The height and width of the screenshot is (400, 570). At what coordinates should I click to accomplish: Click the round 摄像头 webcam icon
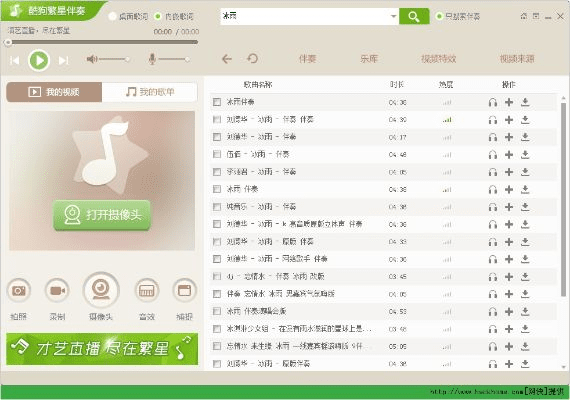[x=101, y=290]
